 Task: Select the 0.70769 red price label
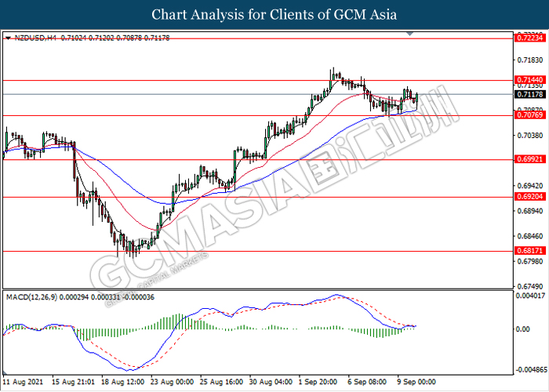click(x=529, y=114)
